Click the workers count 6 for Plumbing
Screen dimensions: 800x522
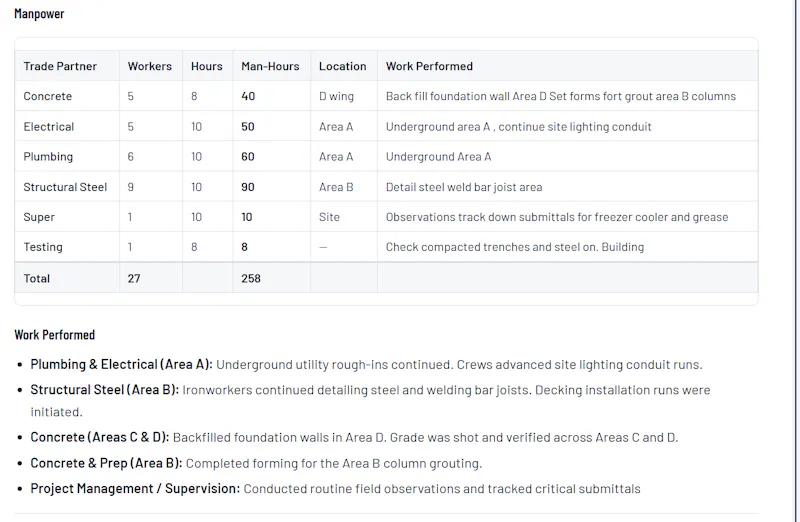click(131, 157)
